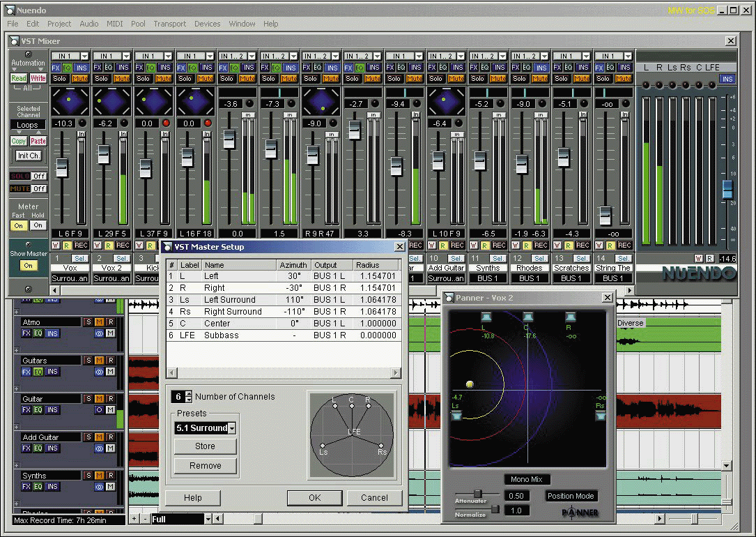Click the C speaker icon in Panner window
Viewport: 756px width, 537px height.
click(x=528, y=317)
